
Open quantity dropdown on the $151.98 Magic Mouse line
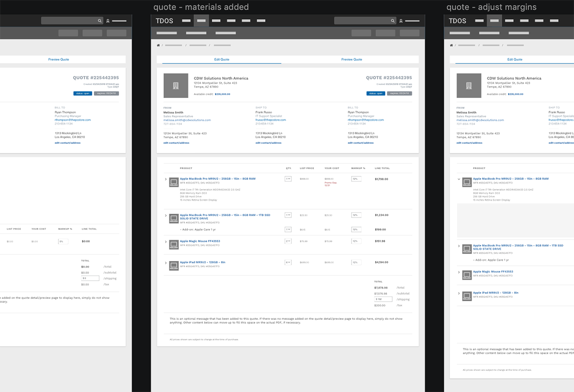click(288, 241)
